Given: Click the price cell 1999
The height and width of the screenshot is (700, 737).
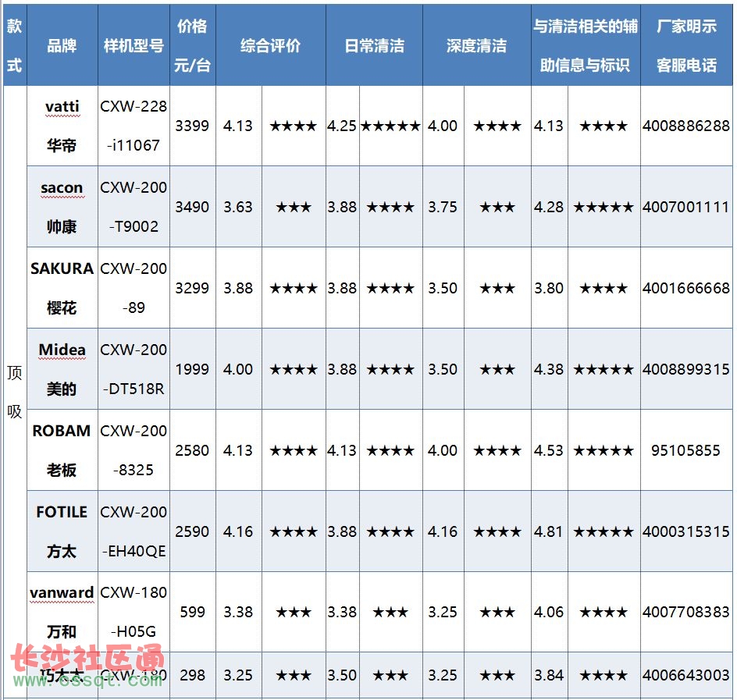Looking at the screenshot, I should [x=192, y=369].
